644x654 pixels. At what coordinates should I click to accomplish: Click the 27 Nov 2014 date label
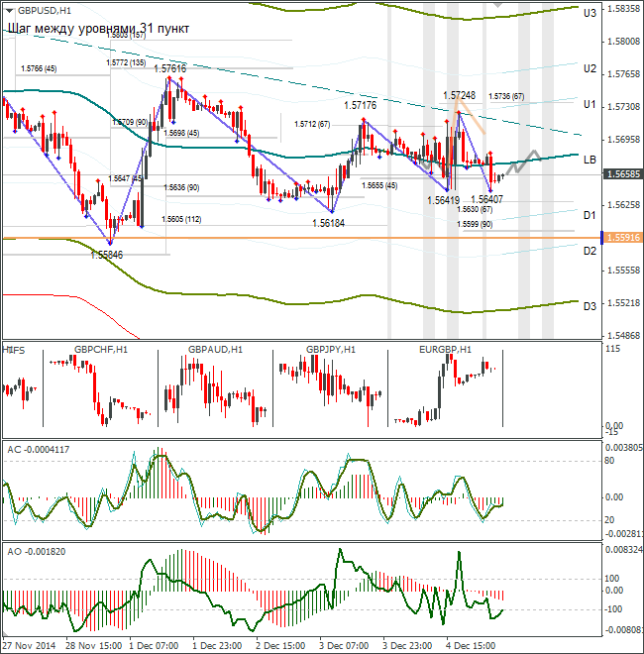29,646
